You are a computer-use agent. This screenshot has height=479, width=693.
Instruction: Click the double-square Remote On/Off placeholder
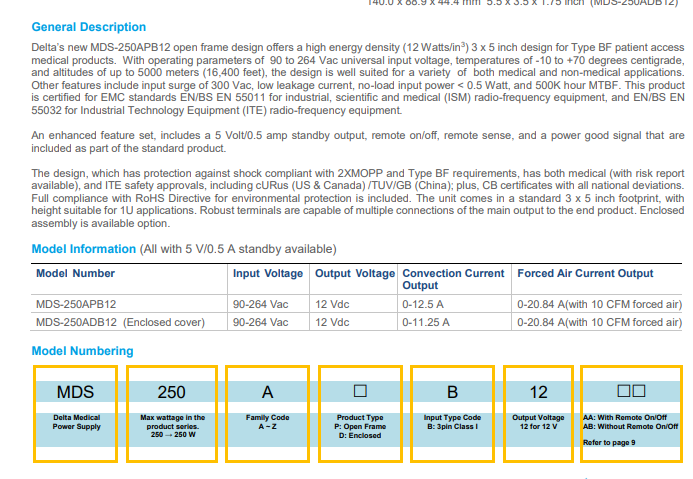click(x=630, y=391)
